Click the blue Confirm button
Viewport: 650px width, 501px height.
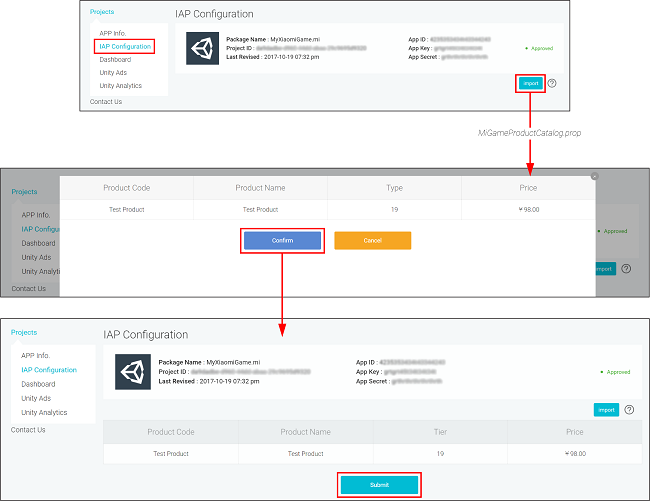point(282,241)
